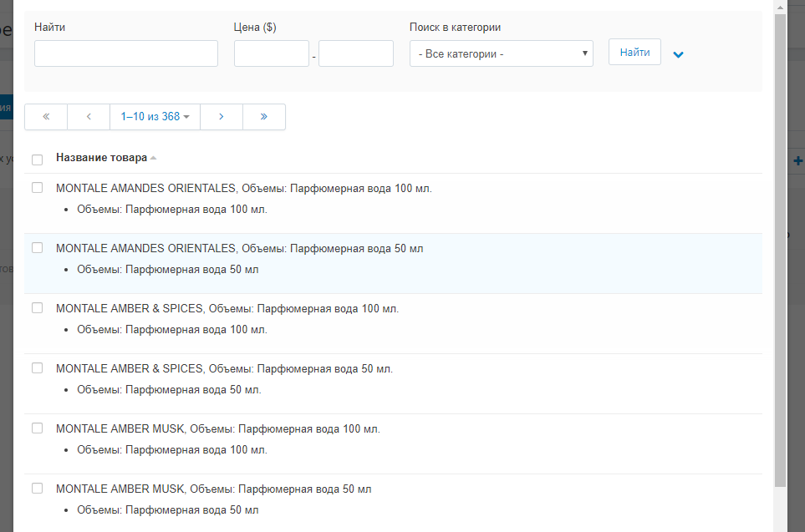The height and width of the screenshot is (532, 805).
Task: Select MONTALE AMBER & SPICES 100 мл product name
Action: click(x=227, y=308)
